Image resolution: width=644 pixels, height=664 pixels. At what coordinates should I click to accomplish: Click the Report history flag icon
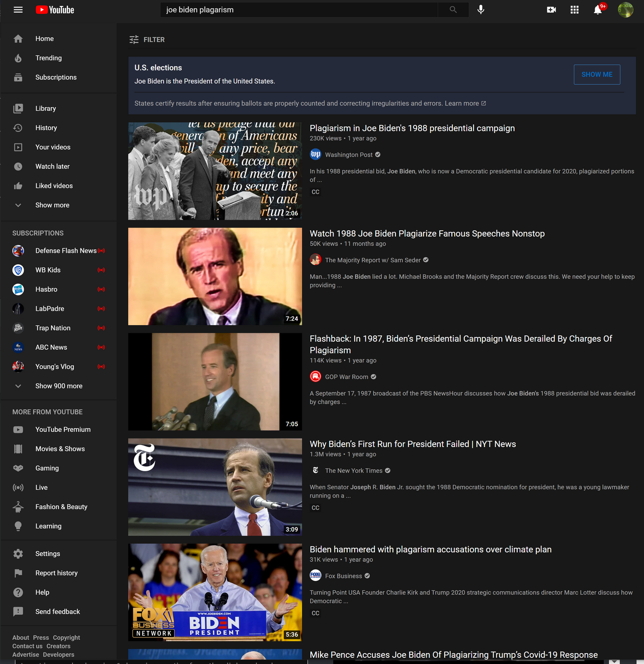tap(18, 573)
